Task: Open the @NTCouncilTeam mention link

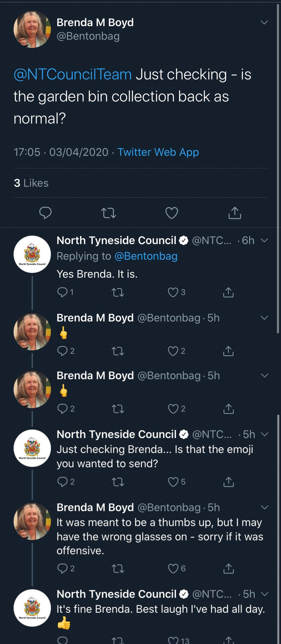Action: (x=73, y=75)
